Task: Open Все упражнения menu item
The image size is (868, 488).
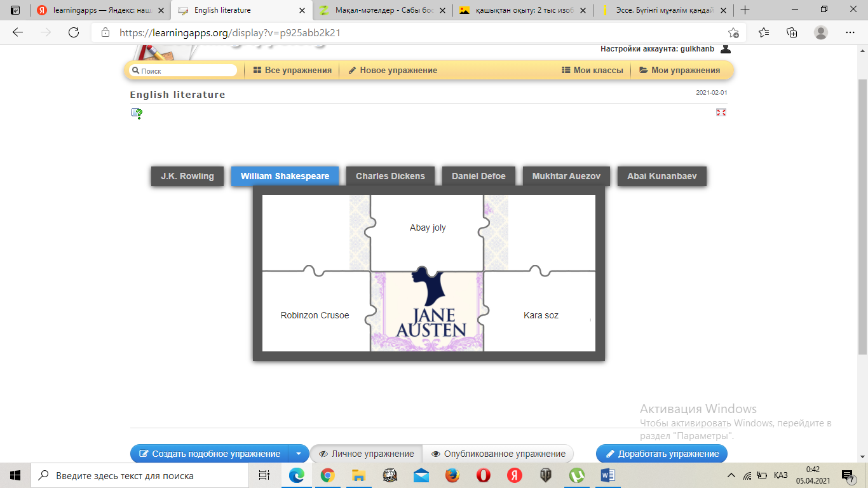Action: pos(292,71)
